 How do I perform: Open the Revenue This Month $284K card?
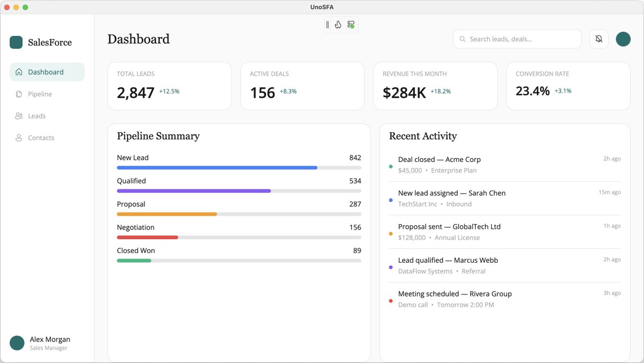[x=435, y=86]
